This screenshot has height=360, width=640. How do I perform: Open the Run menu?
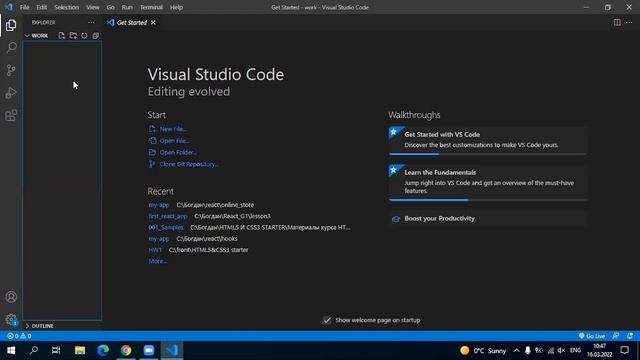click(x=127, y=7)
